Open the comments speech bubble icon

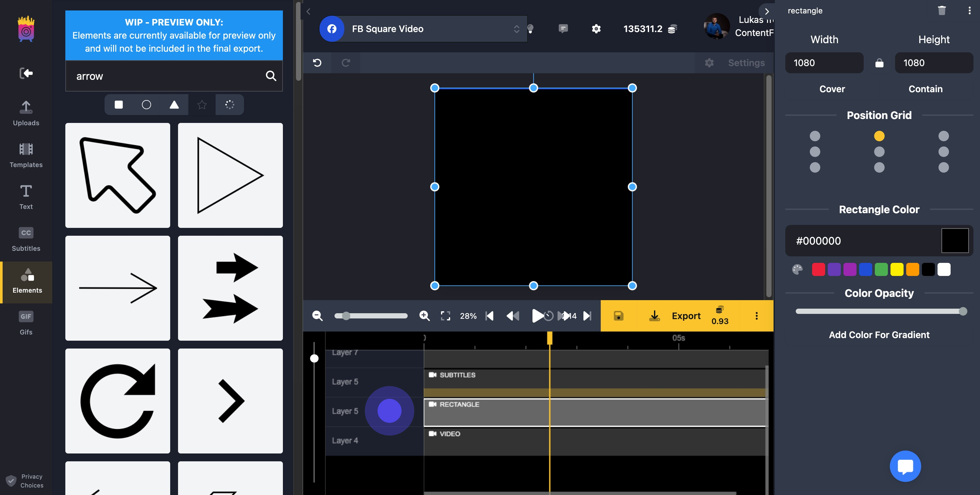563,28
